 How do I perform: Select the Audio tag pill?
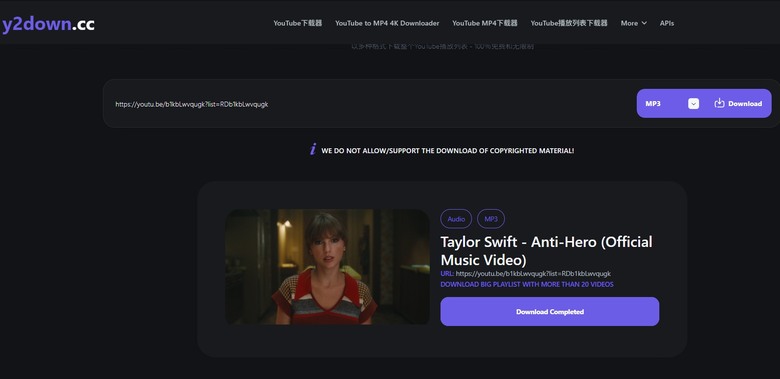pos(456,219)
